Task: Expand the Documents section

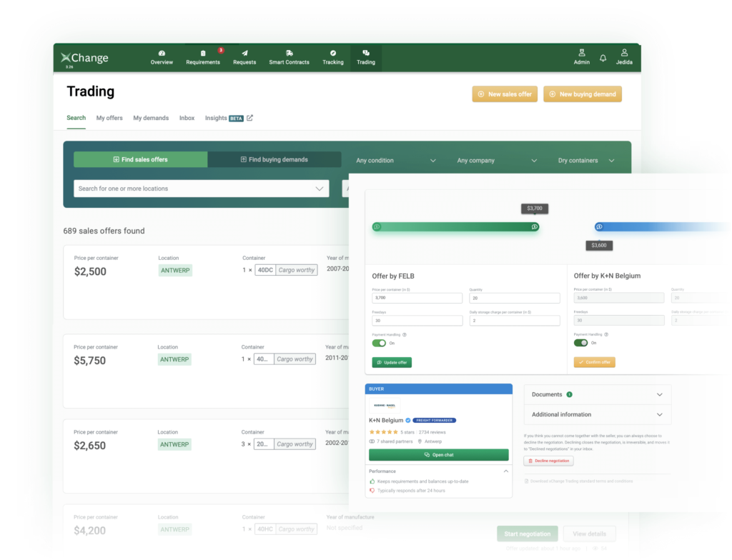Action: tap(598, 394)
